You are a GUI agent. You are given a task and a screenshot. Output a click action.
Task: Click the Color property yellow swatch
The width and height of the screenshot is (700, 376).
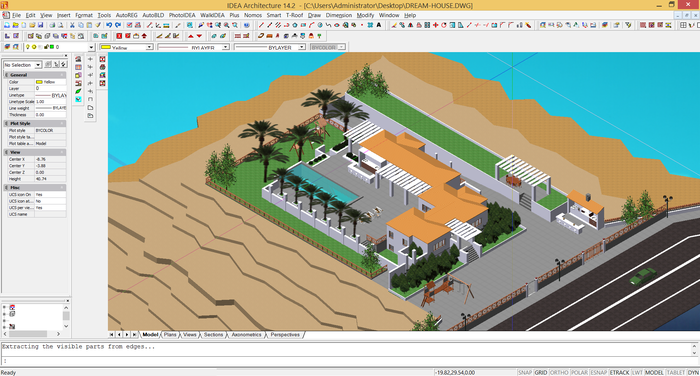tap(39, 82)
